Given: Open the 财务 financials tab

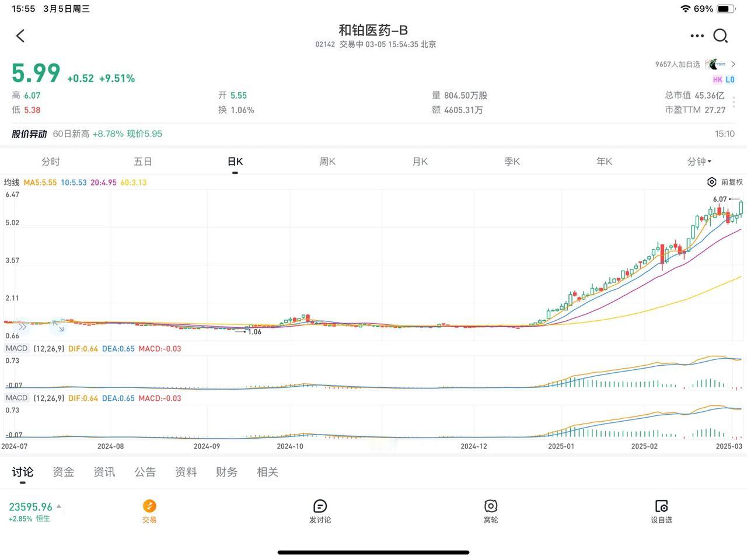Looking at the screenshot, I should [x=227, y=472].
